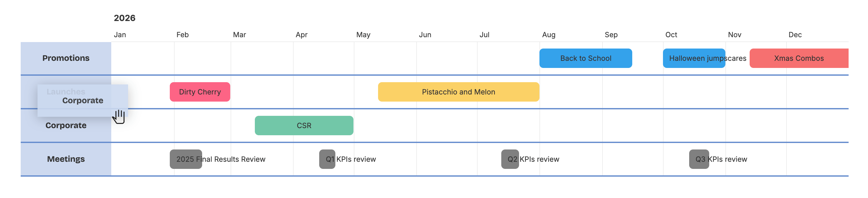Viewport: 868px width, 198px height.
Task: Click the green CSR corporate bar
Action: tap(304, 126)
